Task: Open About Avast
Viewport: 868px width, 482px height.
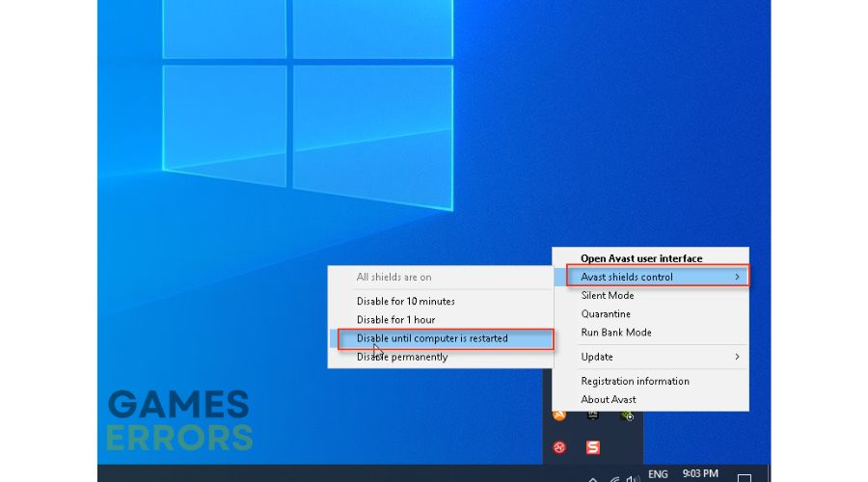Action: click(x=651, y=399)
